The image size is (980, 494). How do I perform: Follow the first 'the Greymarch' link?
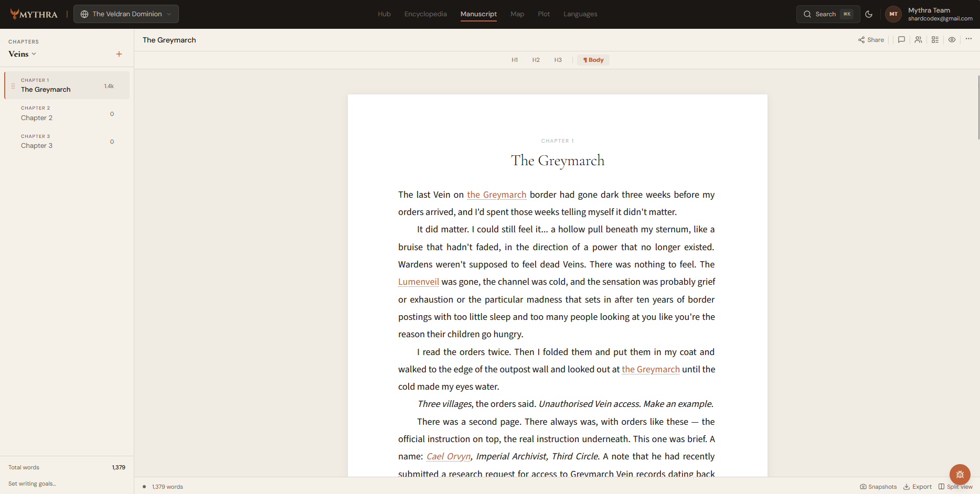496,195
